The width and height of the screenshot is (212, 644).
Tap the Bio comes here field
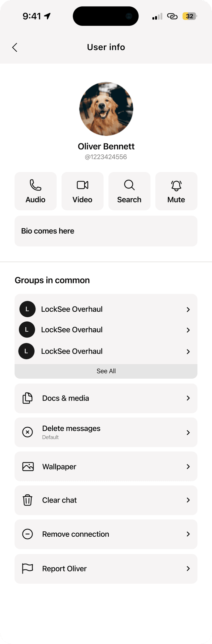coord(106,231)
